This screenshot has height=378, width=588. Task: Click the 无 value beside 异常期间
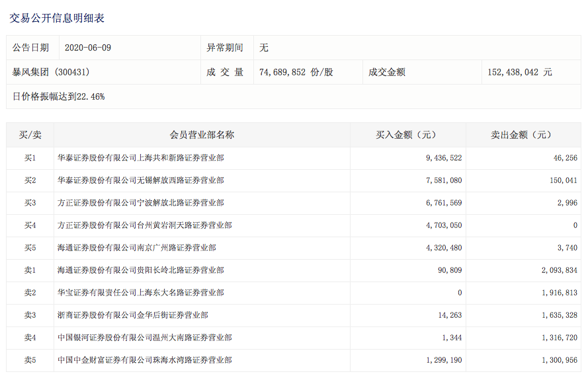264,48
